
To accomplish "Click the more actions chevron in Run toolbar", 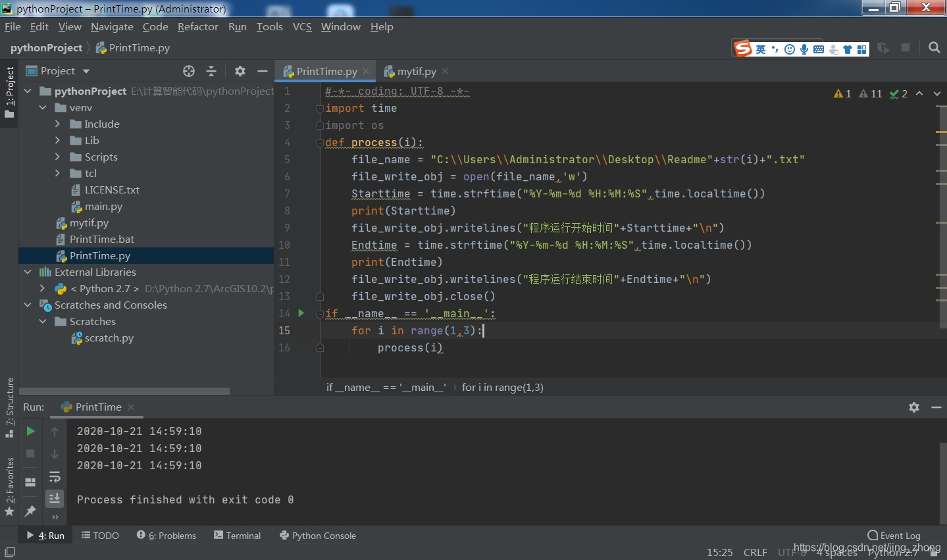I will (55, 517).
